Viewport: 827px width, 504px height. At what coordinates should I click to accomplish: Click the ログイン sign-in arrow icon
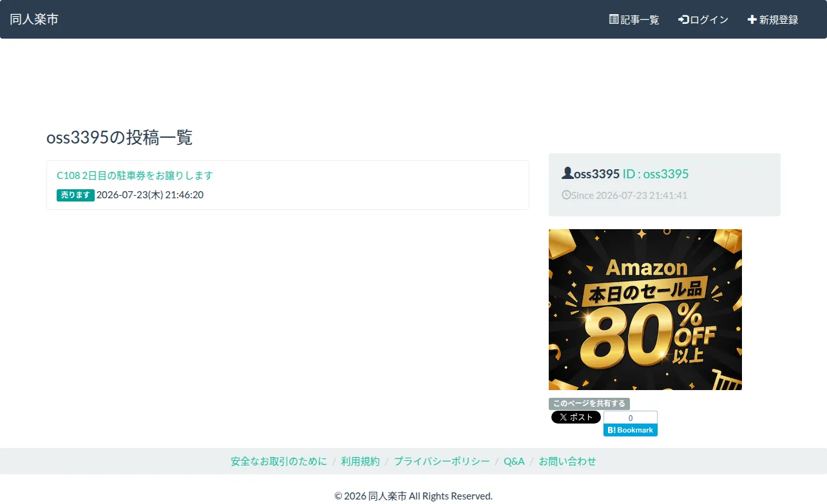[x=683, y=19]
